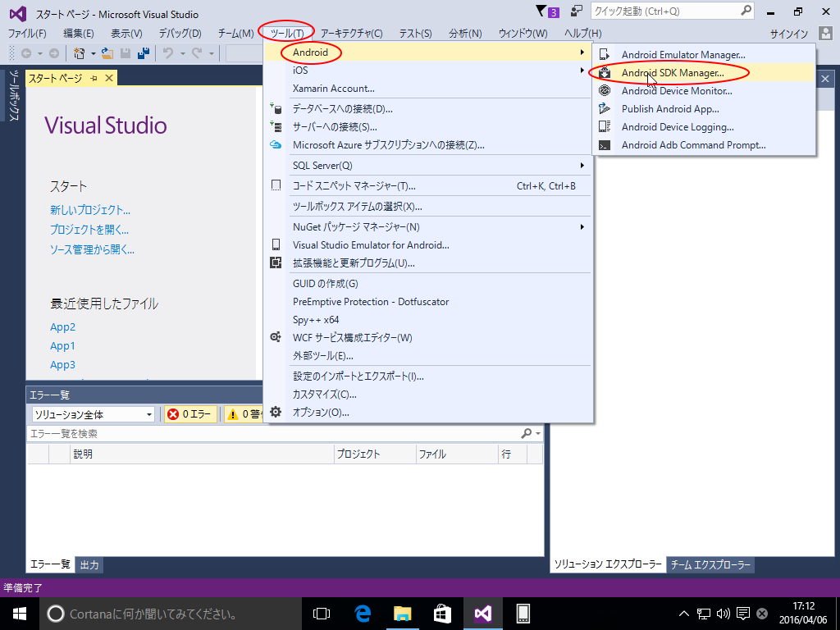Click the undo toolbar icon
Viewport: 840px width, 630px height.
(168, 53)
